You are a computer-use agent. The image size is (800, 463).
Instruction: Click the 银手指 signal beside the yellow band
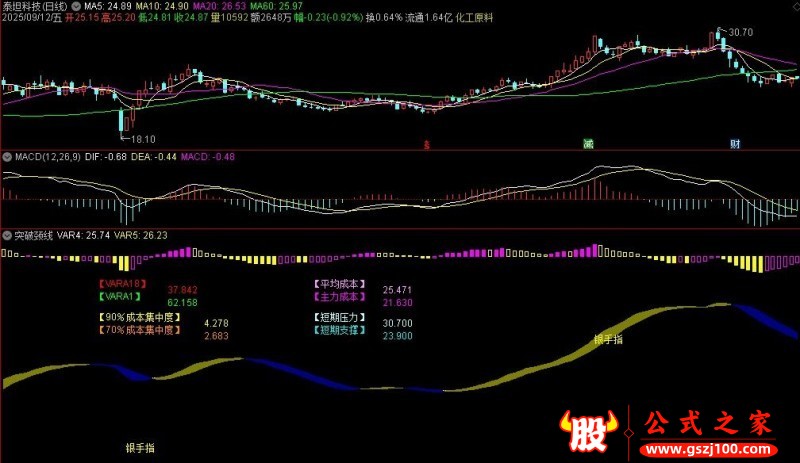tap(608, 339)
